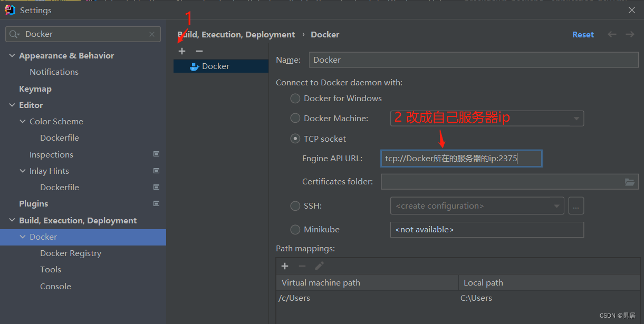
Task: Add a new path mapping with plus icon
Action: click(285, 266)
